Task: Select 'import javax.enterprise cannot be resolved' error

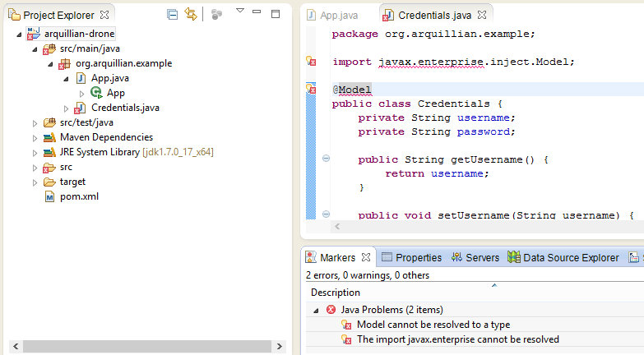Action: [x=458, y=339]
